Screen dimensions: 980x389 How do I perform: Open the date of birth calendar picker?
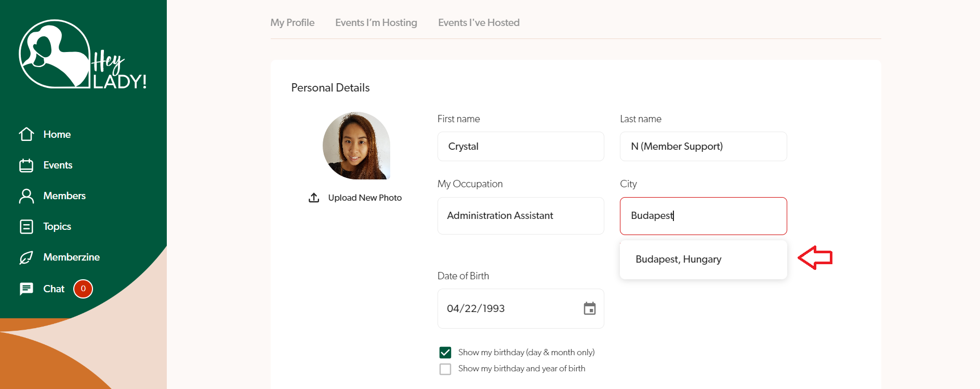click(589, 308)
